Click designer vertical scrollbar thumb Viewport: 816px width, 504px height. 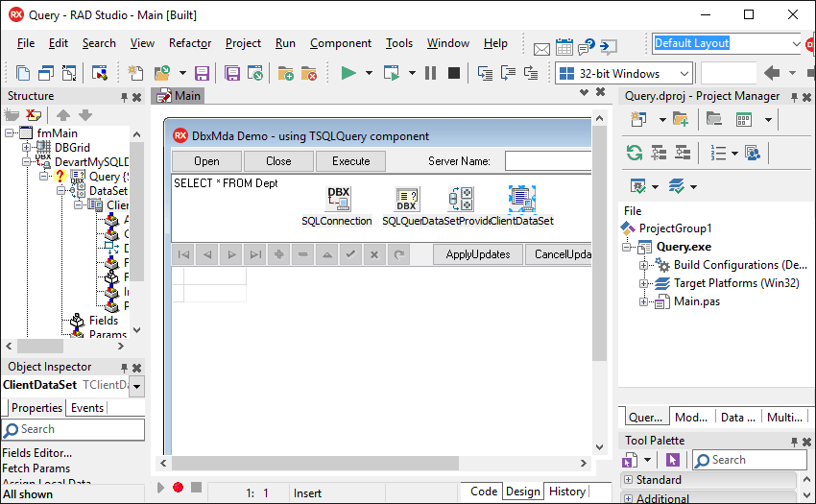pyautogui.click(x=599, y=243)
